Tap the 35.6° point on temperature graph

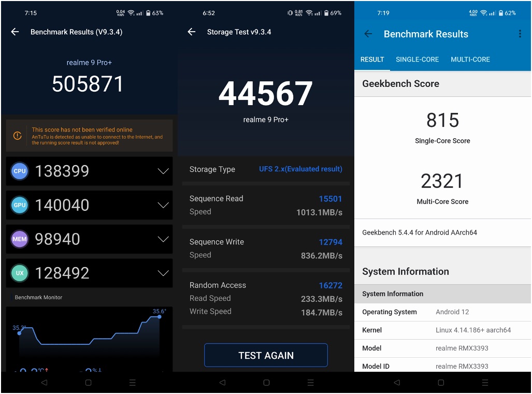click(159, 316)
